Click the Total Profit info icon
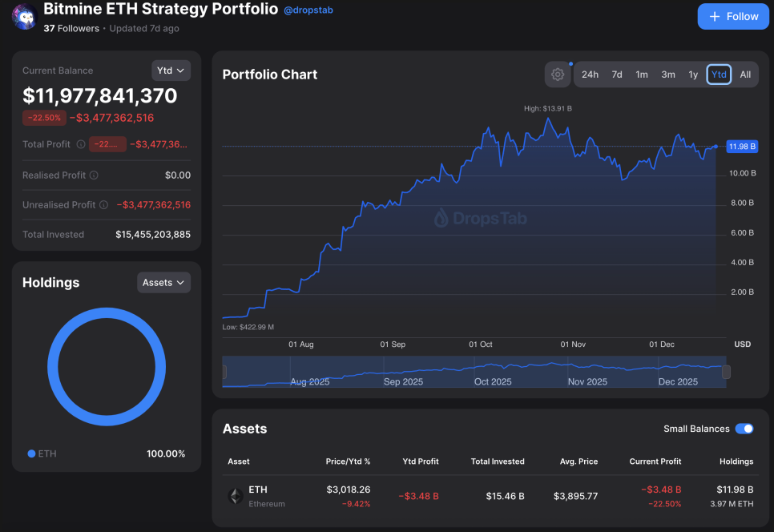This screenshot has width=774, height=532. (x=80, y=145)
